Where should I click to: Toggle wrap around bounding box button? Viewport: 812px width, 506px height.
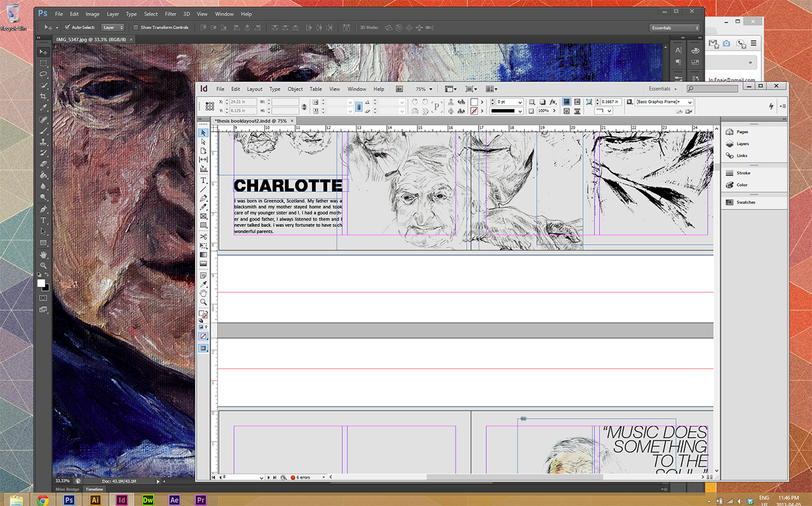point(577,102)
